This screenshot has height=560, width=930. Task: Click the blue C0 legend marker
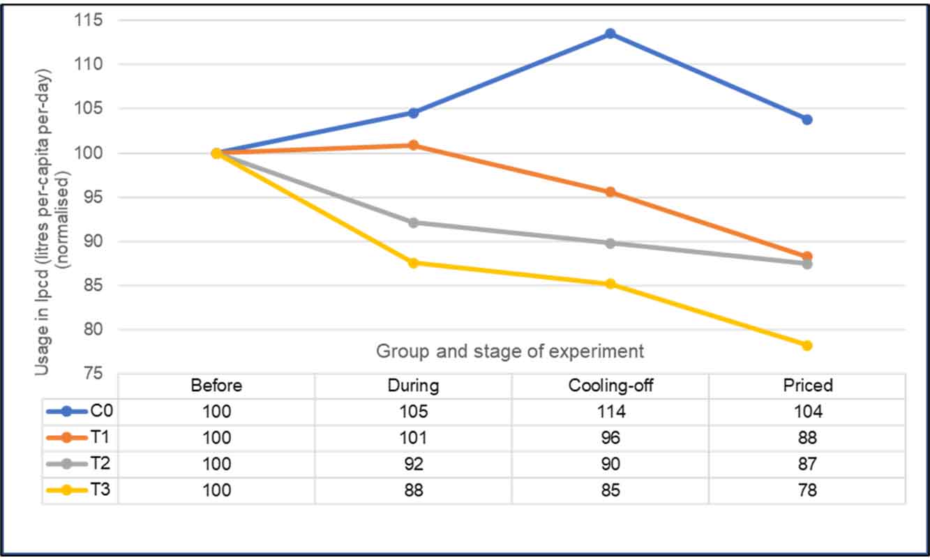(66, 411)
